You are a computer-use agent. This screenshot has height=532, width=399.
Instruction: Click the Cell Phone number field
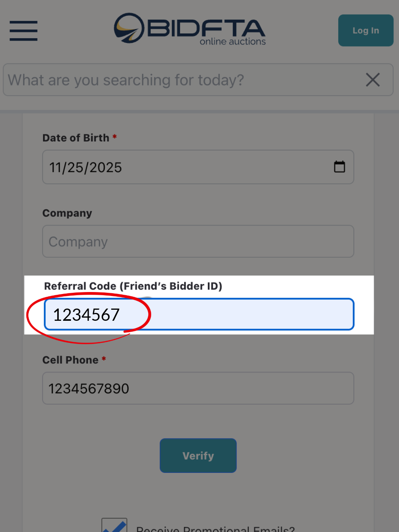[x=198, y=389]
